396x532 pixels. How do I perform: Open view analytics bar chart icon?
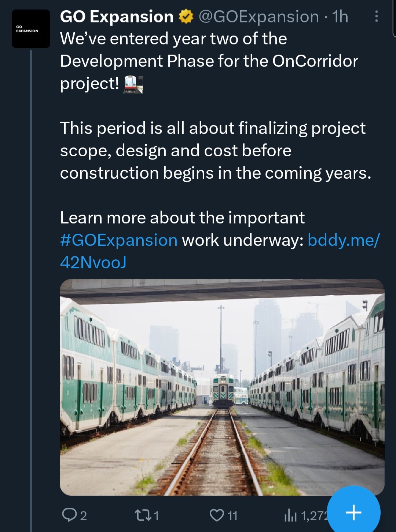(x=290, y=515)
